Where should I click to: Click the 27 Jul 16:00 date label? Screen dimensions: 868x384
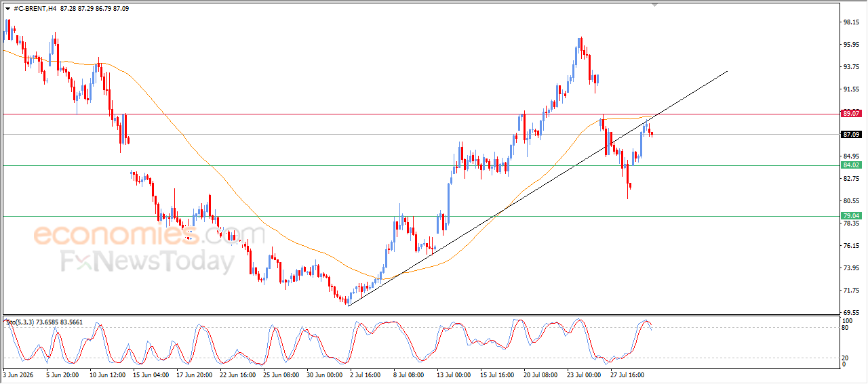(626, 374)
